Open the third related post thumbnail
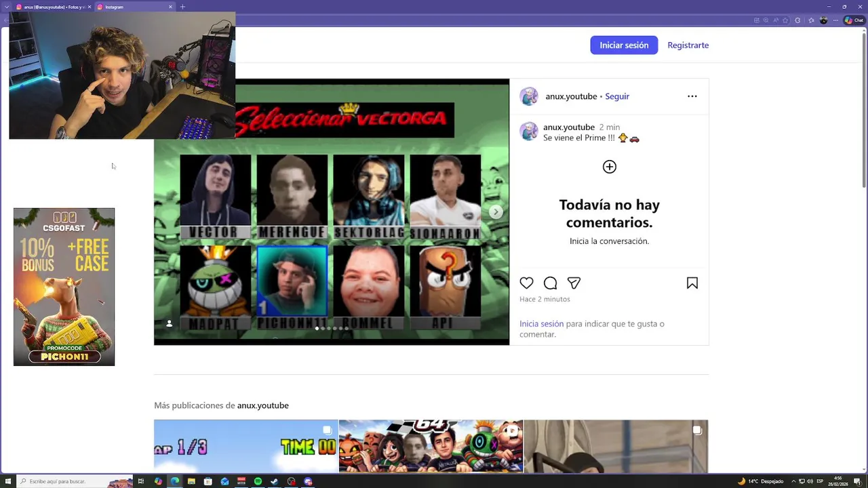 616,446
